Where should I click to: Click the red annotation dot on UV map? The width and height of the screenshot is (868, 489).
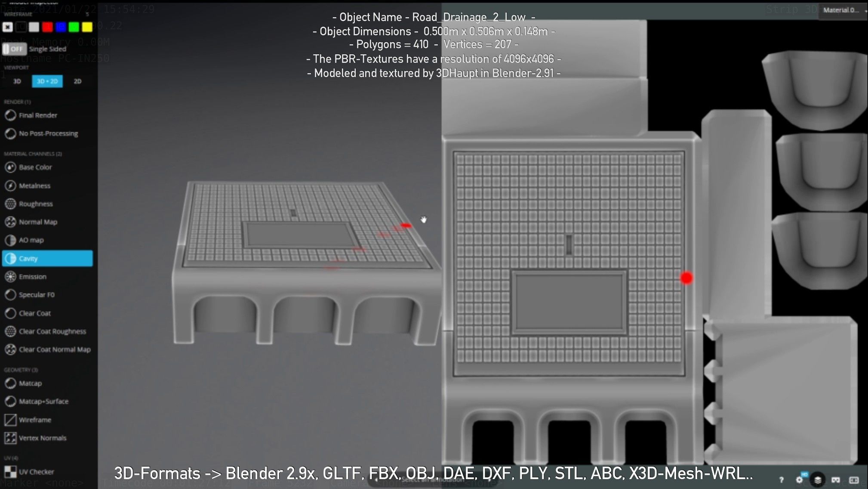(686, 278)
